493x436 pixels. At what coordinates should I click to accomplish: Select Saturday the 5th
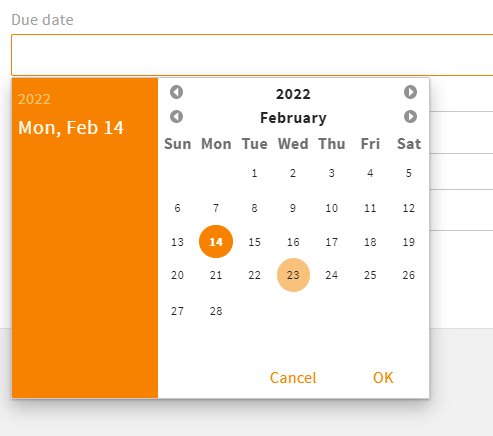[x=409, y=173]
